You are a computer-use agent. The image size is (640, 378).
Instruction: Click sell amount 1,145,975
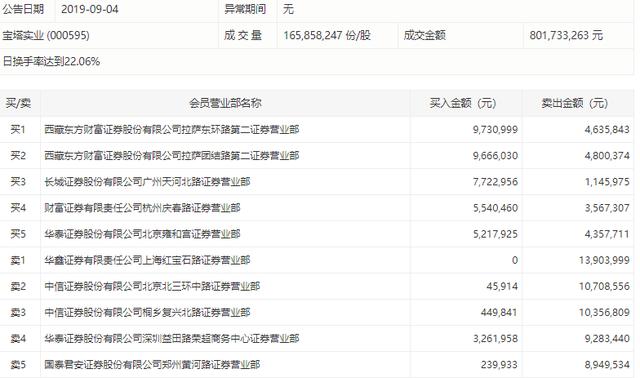pos(607,182)
